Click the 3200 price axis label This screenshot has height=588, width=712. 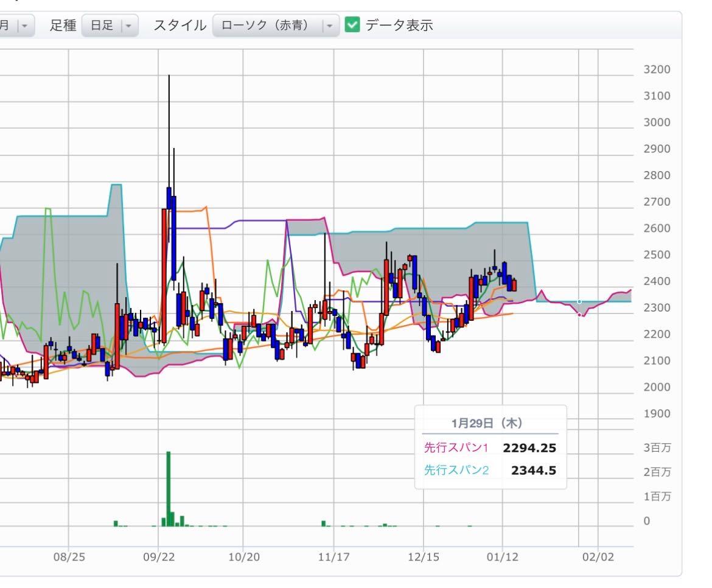click(657, 69)
